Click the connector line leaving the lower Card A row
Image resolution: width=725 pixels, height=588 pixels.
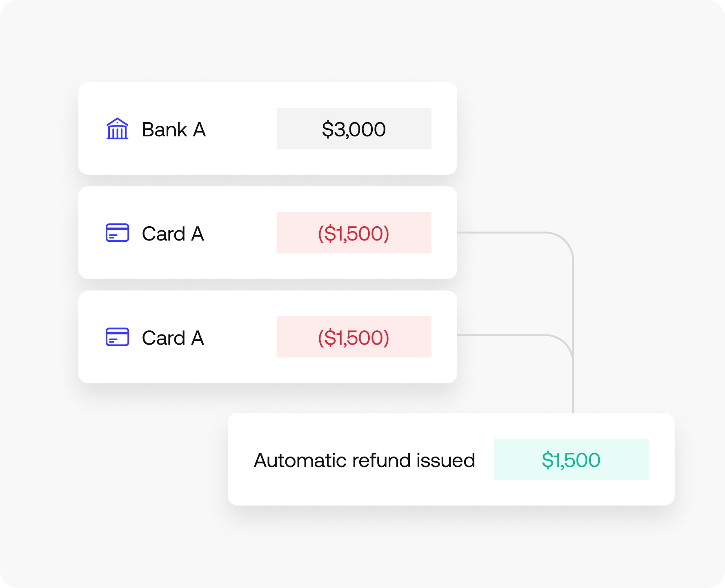pos(502,335)
